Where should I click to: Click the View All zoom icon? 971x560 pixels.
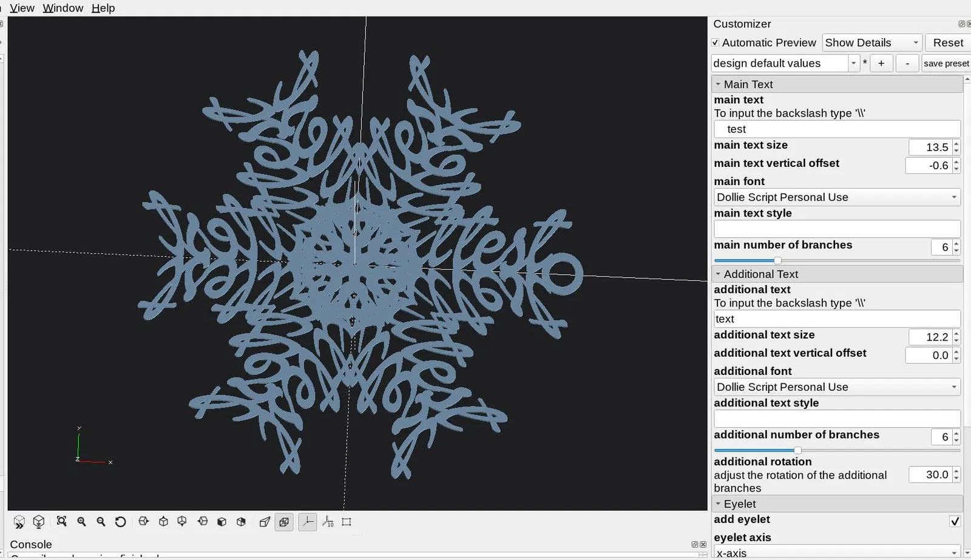click(61, 522)
